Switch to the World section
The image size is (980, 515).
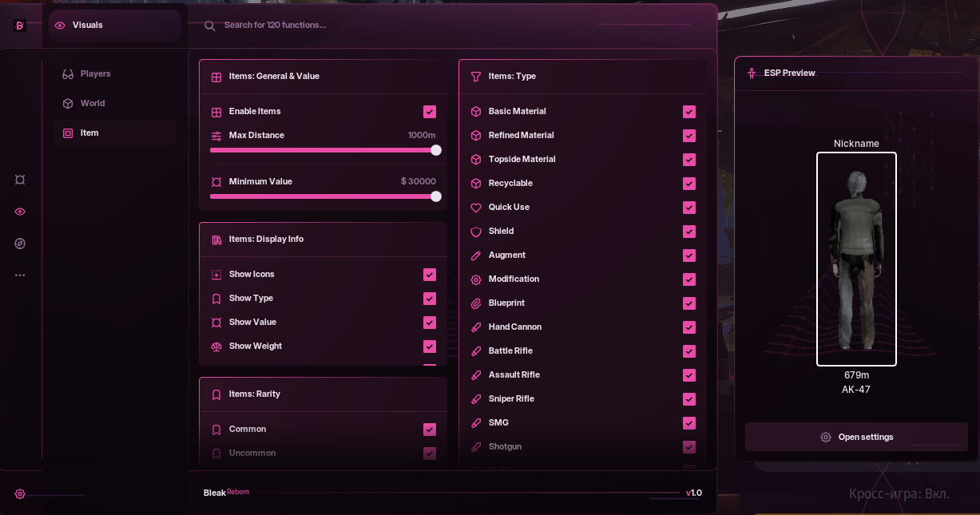(93, 103)
